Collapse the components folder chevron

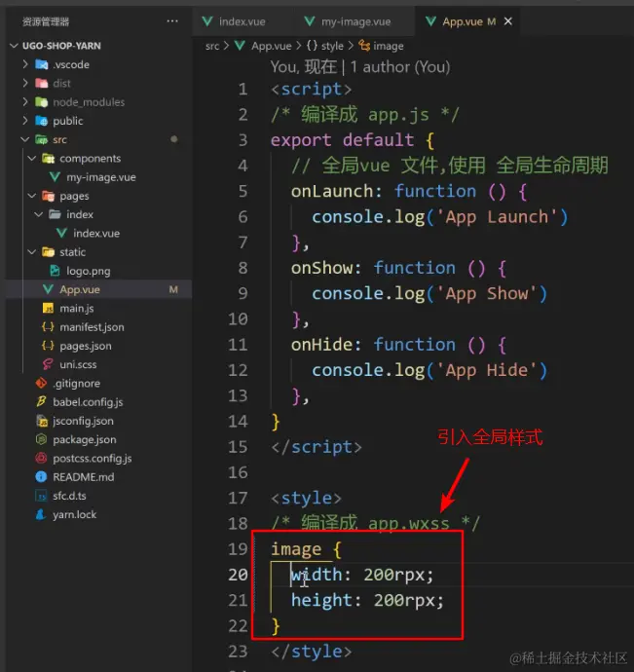point(32,158)
